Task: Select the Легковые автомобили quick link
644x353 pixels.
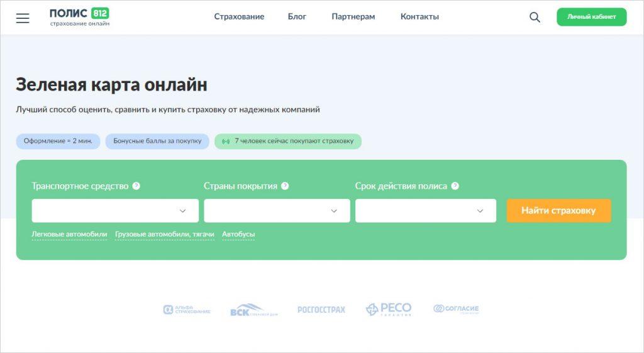Action: point(69,234)
